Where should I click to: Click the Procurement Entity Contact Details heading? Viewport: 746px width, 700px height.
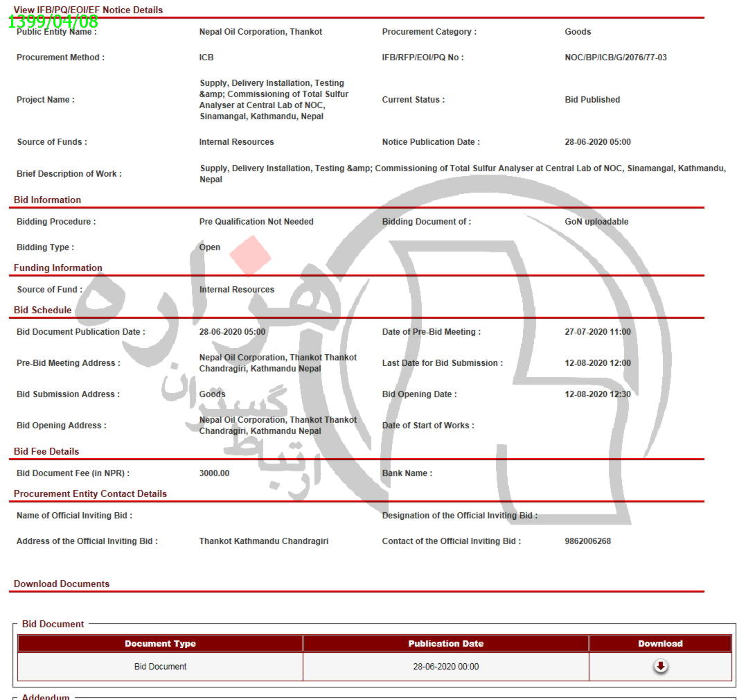click(90, 493)
